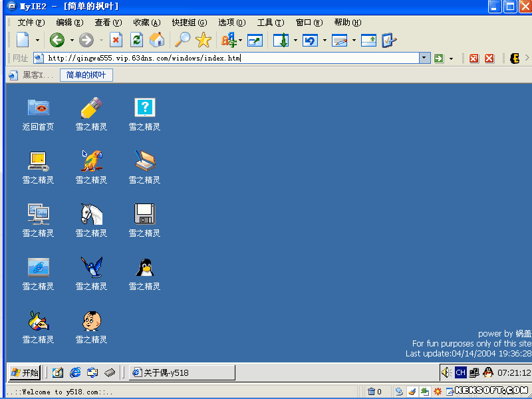Viewport: 532px width, 399px height.
Task: Click the pencil page-edit toolbar icon
Action: tap(339, 41)
